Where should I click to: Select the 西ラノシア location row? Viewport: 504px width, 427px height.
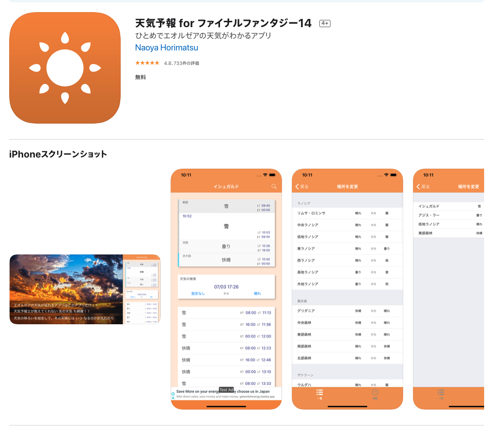pyautogui.click(x=347, y=260)
